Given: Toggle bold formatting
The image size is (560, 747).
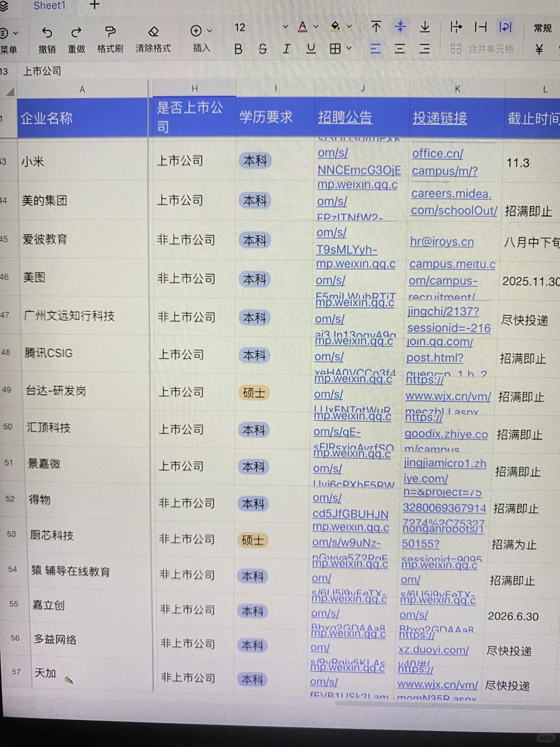Looking at the screenshot, I should [x=238, y=49].
